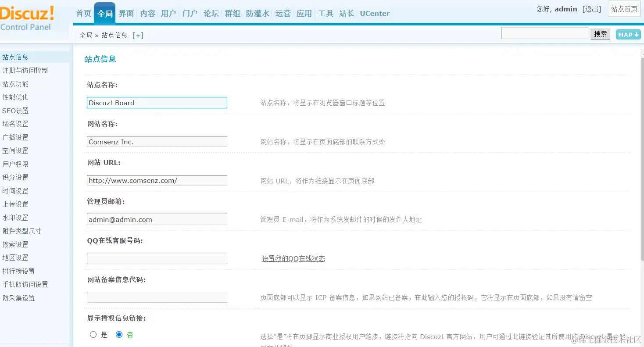Open 注册与访问控制 in the sidebar
The width and height of the screenshot is (644, 347).
coord(25,71)
